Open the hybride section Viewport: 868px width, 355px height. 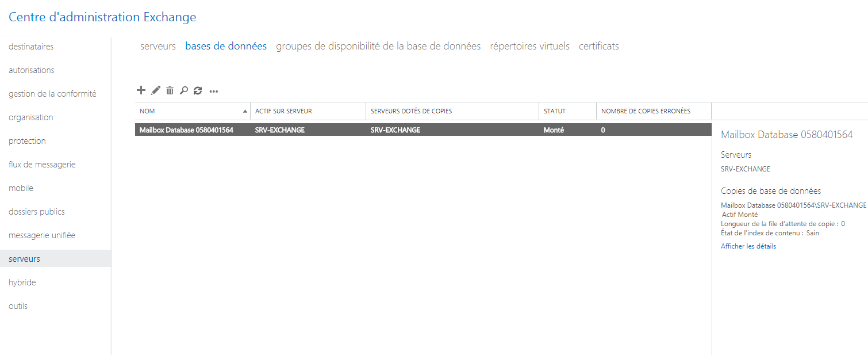(x=22, y=283)
